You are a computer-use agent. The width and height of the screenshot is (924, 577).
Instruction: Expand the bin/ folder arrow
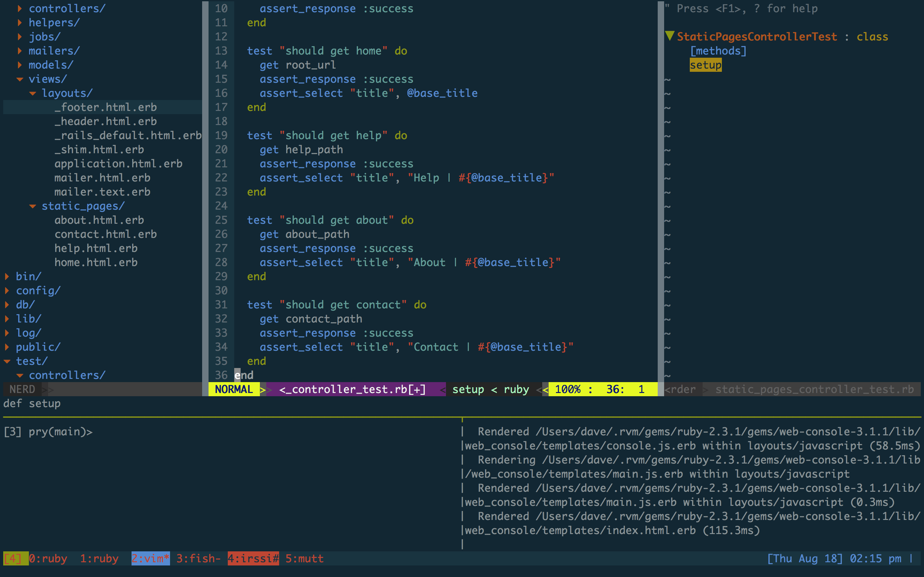click(x=7, y=277)
